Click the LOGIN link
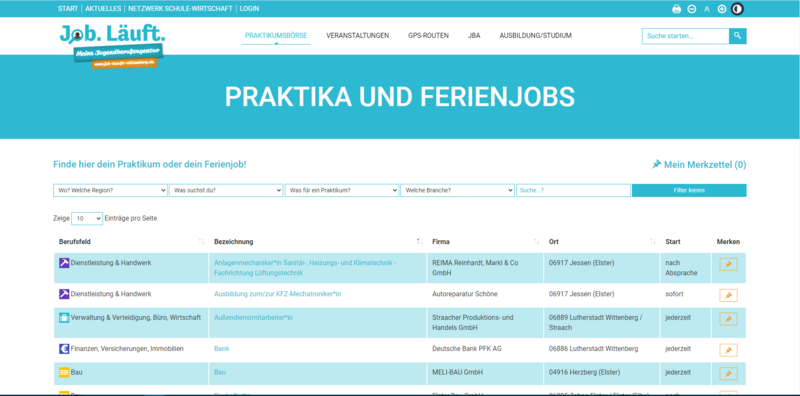 click(x=249, y=9)
